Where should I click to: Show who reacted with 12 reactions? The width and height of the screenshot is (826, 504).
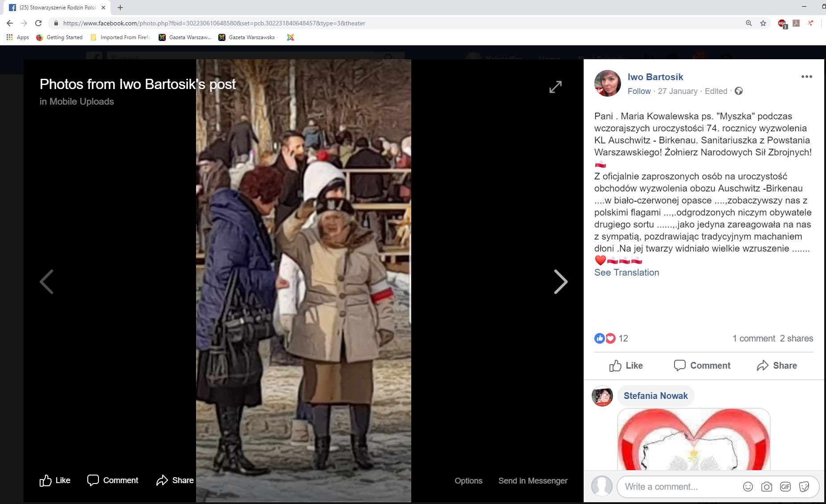click(623, 338)
